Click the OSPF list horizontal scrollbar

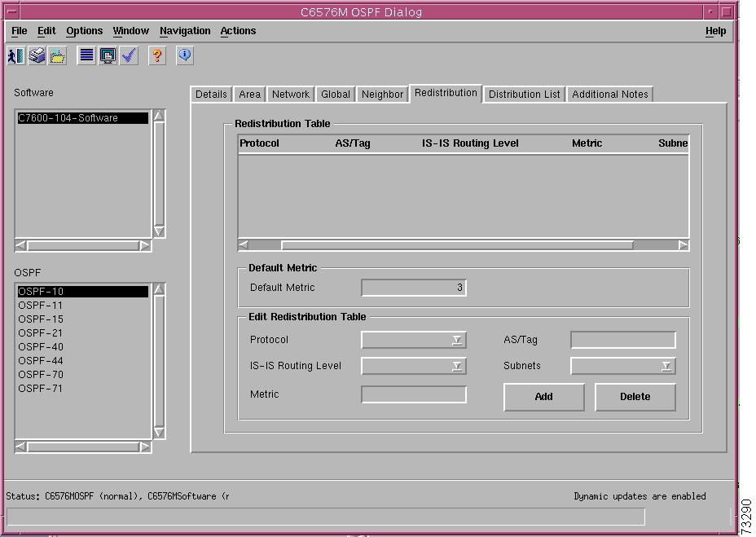[83, 447]
